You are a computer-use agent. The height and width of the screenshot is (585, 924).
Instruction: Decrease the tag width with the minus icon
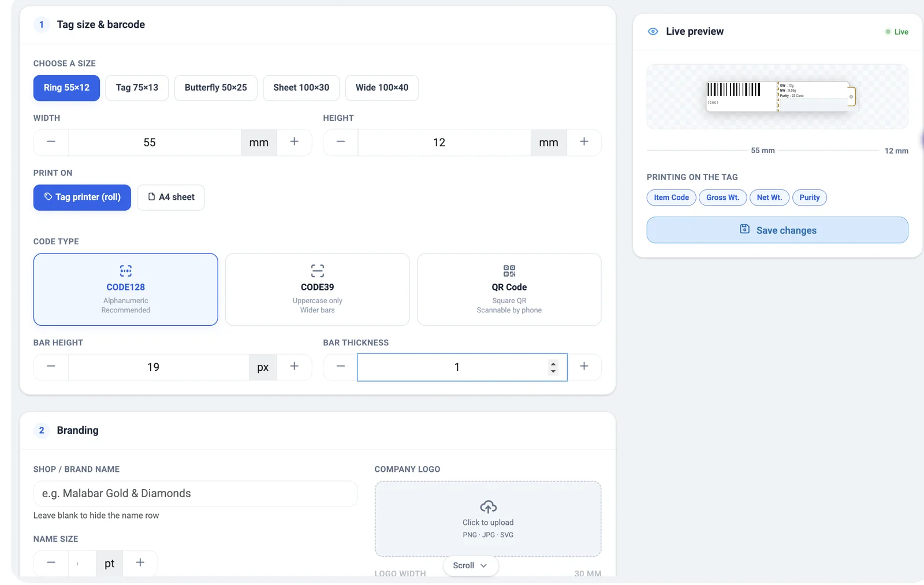(51, 142)
